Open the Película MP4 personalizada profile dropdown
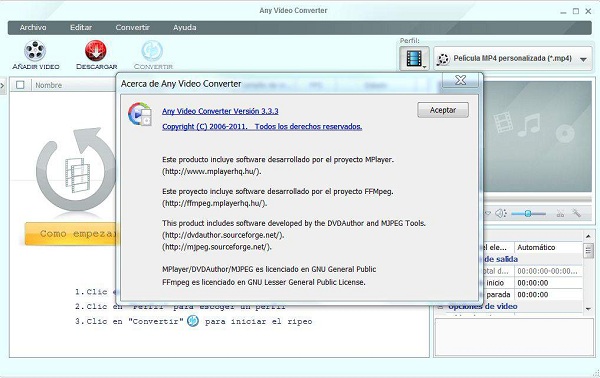This screenshot has height=378, width=600. pyautogui.click(x=513, y=59)
